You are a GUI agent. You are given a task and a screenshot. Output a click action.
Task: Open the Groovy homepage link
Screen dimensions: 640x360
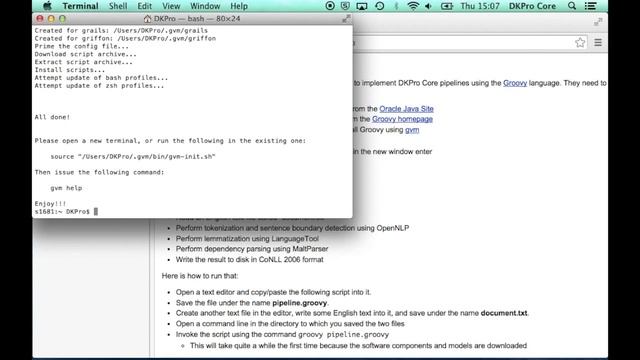click(402, 119)
